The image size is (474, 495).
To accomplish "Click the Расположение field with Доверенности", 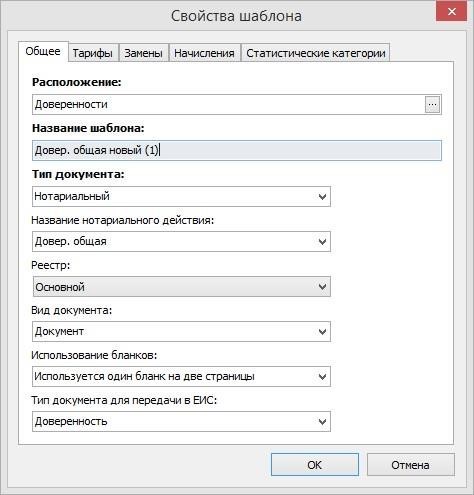I will 229,105.
